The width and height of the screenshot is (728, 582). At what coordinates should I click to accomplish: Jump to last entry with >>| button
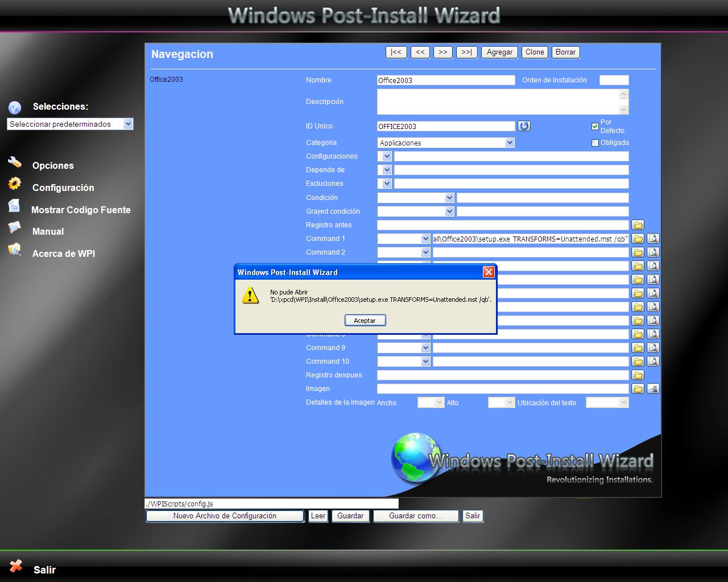click(466, 52)
